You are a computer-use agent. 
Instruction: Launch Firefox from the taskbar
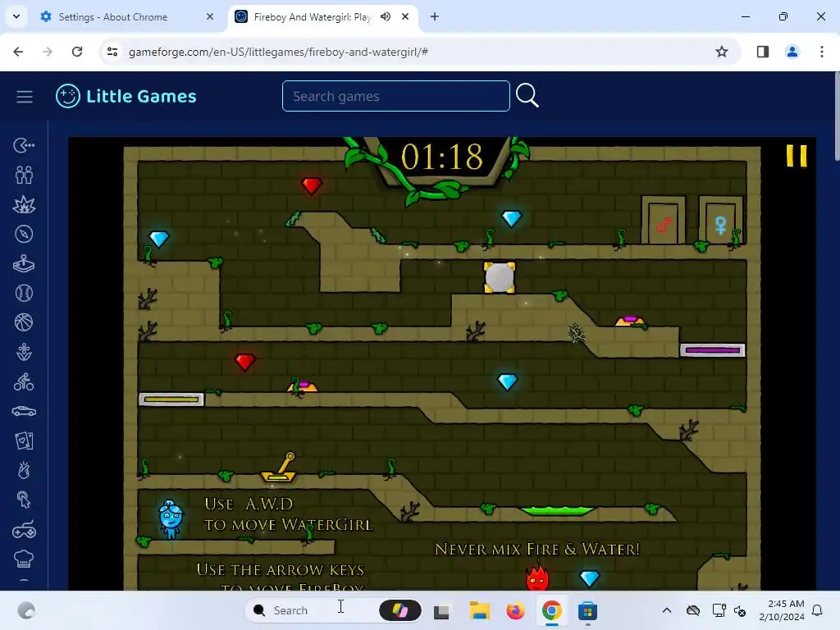pyautogui.click(x=515, y=610)
